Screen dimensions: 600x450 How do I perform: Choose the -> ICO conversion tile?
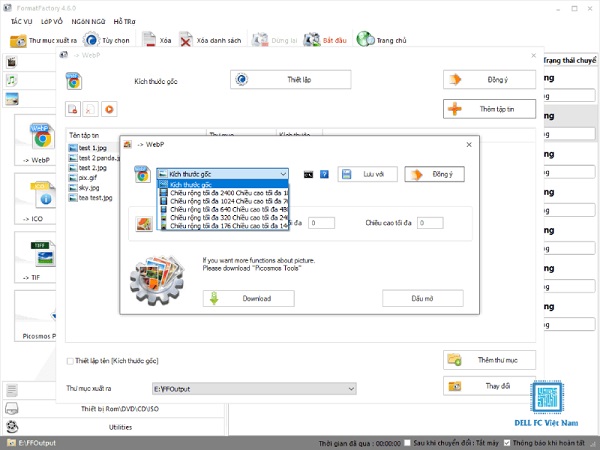coord(35,199)
